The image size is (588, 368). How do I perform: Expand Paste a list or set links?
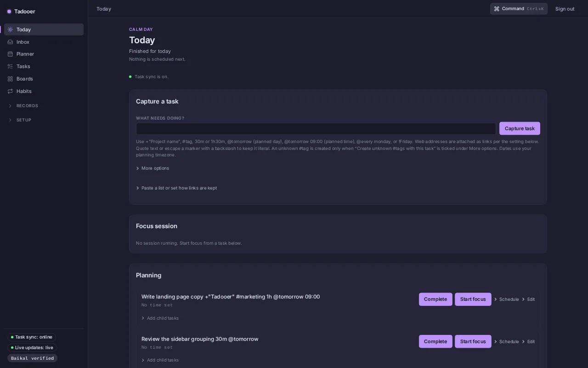coord(176,188)
